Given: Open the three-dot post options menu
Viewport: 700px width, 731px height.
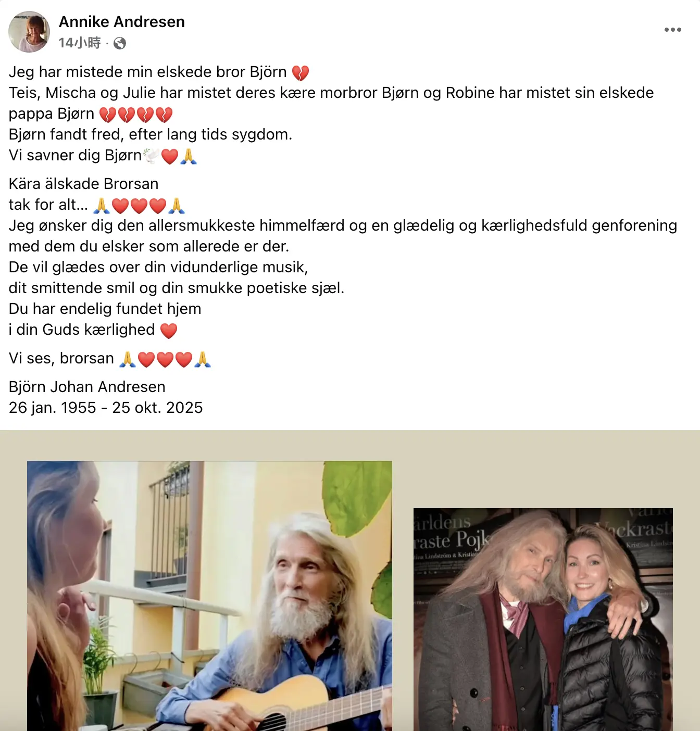Looking at the screenshot, I should click(x=672, y=30).
